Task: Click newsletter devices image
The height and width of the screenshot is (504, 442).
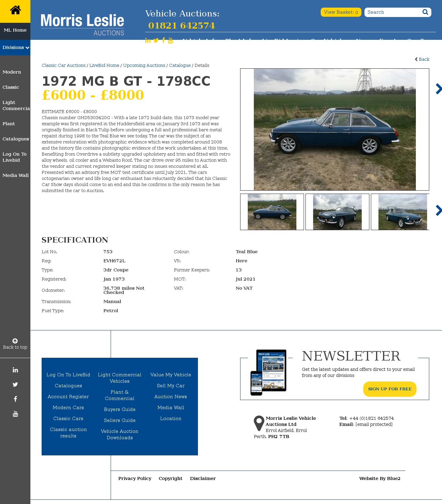Action: (x=268, y=372)
